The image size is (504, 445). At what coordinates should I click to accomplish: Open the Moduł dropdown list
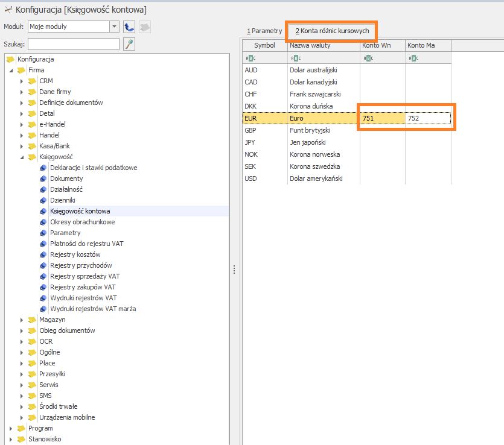coord(114,27)
